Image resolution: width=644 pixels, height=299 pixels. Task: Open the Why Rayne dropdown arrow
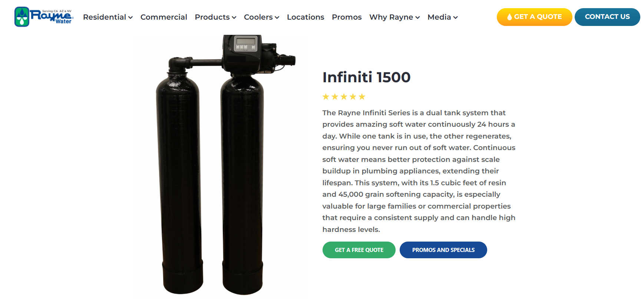point(417,17)
